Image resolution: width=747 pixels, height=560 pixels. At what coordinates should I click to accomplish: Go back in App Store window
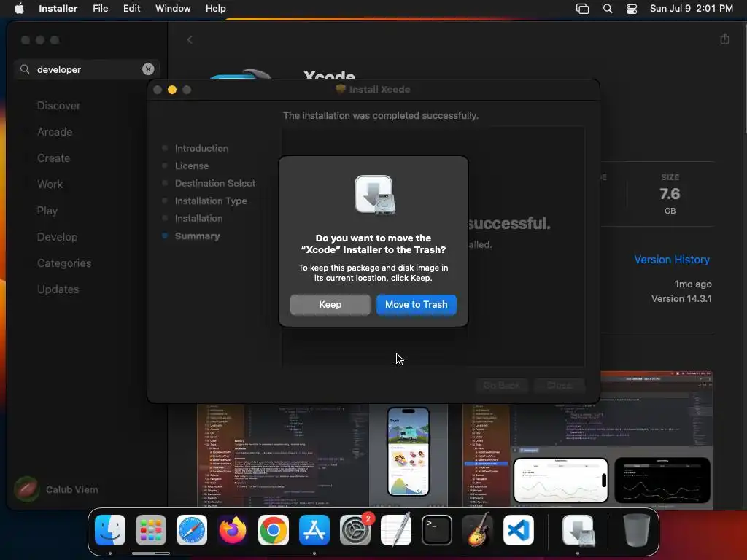tap(190, 40)
